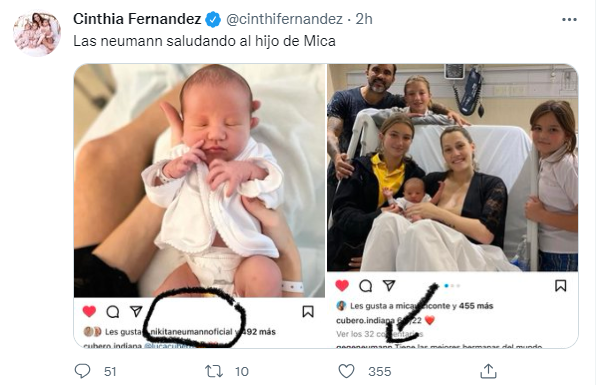The height and width of the screenshot is (385, 609).
Task: Click comment bubble under family photo
Action: point(365,286)
